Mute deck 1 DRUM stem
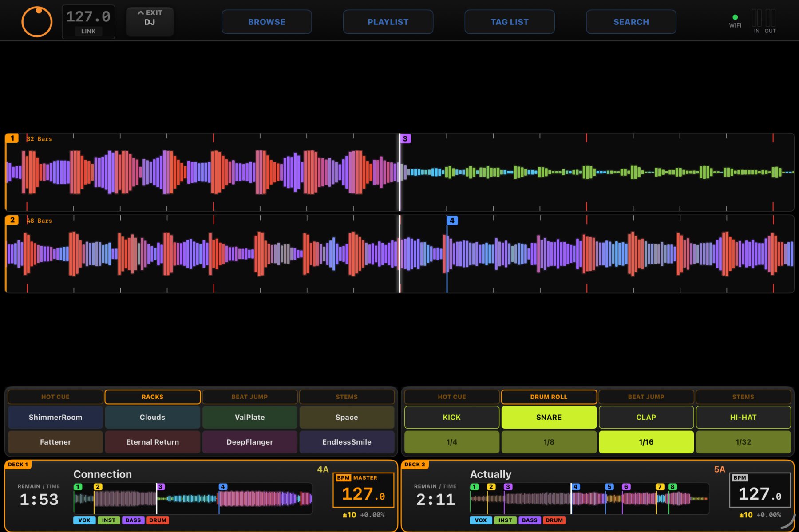 click(158, 520)
